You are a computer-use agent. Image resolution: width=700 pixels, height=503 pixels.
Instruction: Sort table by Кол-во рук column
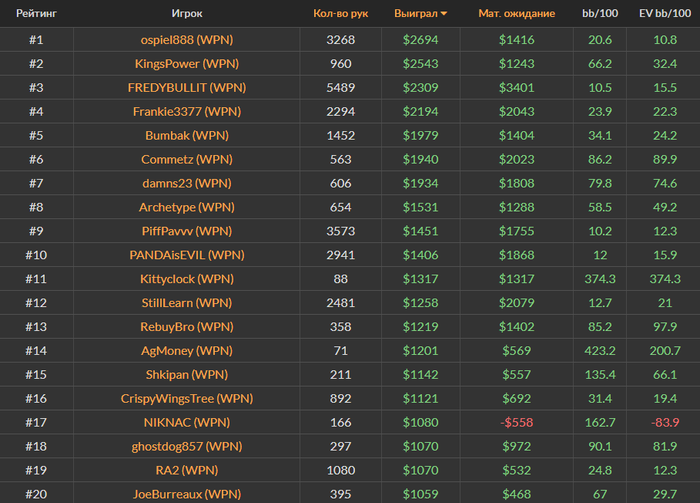coord(340,14)
